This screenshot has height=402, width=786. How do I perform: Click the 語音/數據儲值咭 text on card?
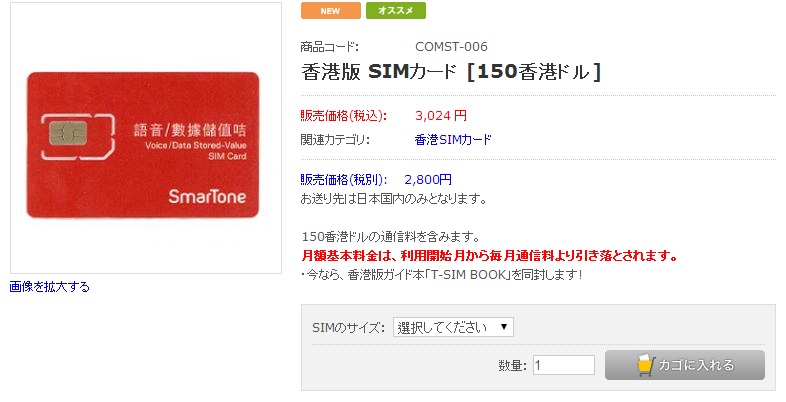click(190, 130)
